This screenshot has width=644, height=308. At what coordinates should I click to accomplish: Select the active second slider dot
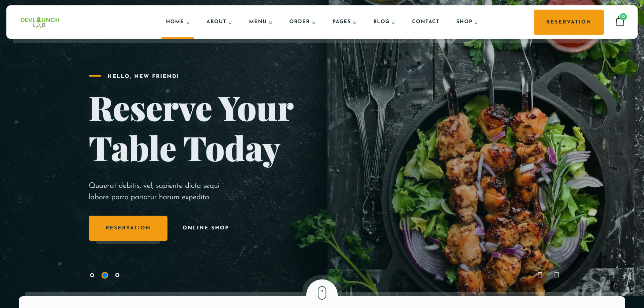[x=105, y=275]
